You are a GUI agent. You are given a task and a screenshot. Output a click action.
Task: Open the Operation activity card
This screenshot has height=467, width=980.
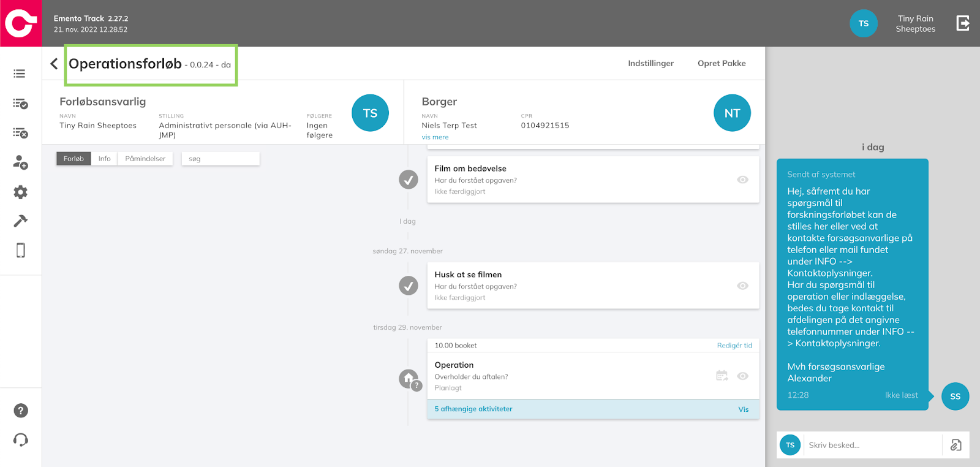[x=593, y=376]
